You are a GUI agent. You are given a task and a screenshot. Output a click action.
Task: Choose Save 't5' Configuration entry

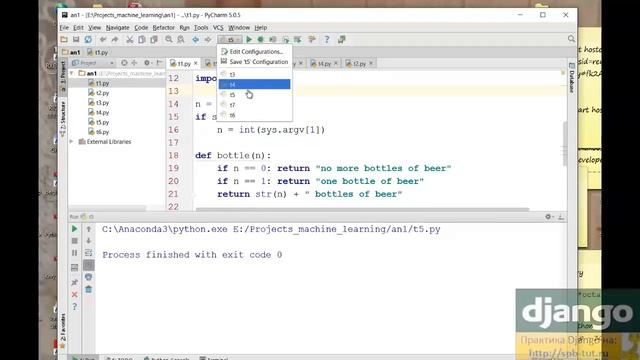[x=254, y=62]
